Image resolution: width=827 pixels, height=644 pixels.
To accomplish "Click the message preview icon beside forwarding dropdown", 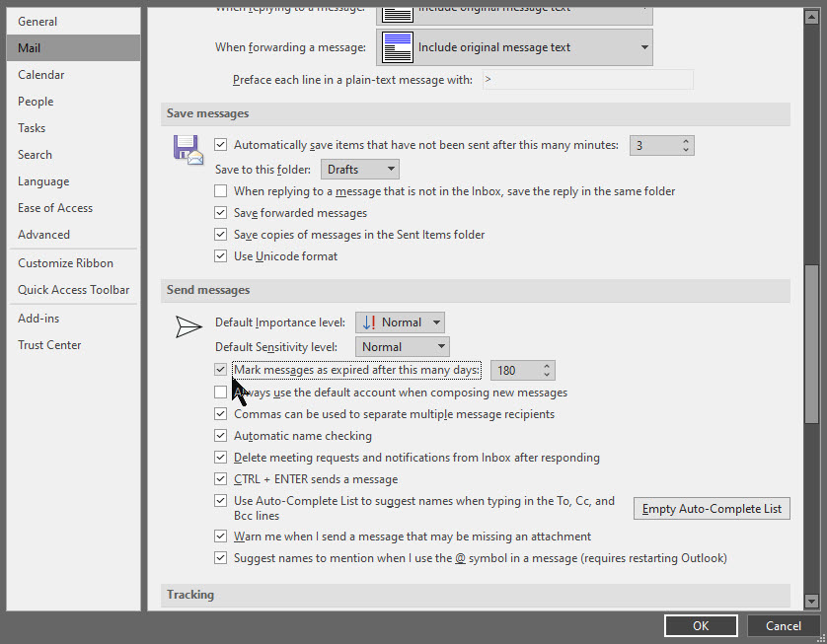I will (399, 47).
